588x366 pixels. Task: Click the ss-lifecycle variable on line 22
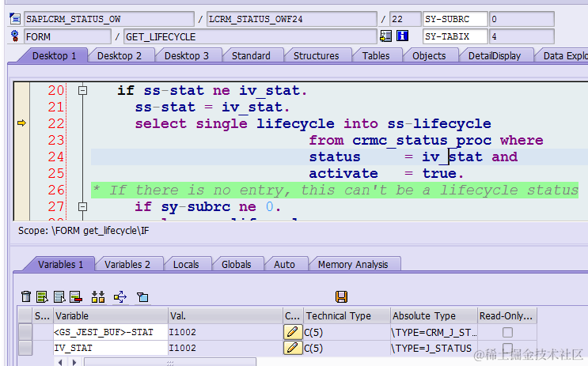tap(439, 124)
